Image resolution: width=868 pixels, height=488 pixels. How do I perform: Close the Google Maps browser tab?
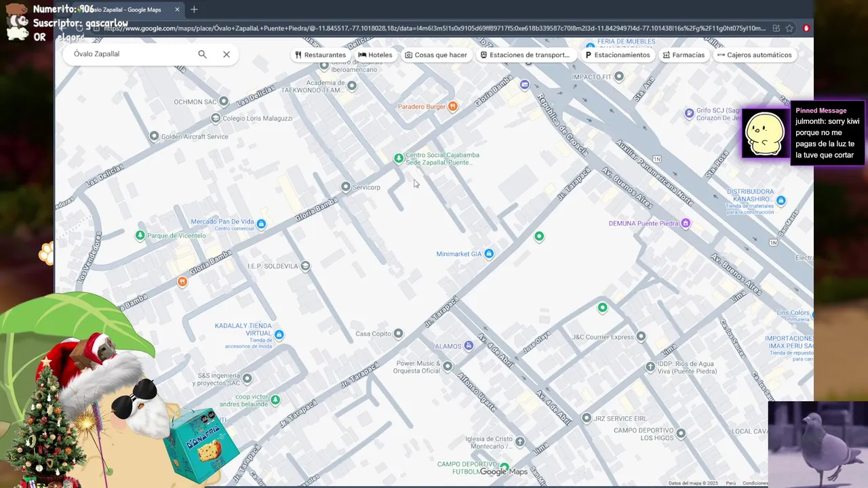point(178,9)
